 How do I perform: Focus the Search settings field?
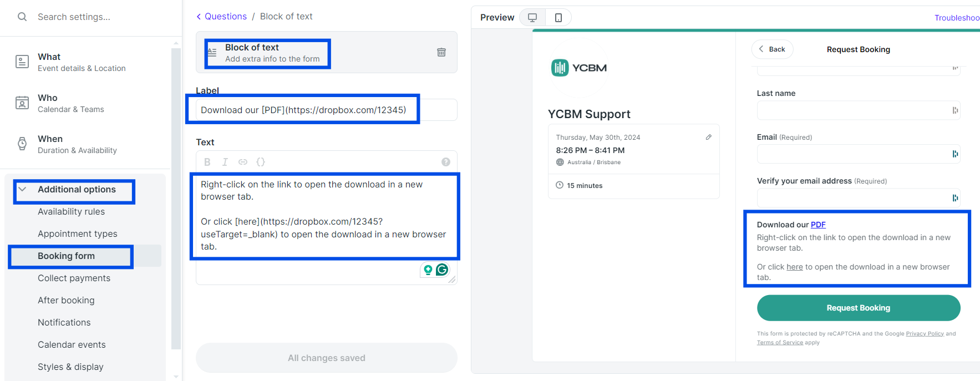pyautogui.click(x=100, y=17)
